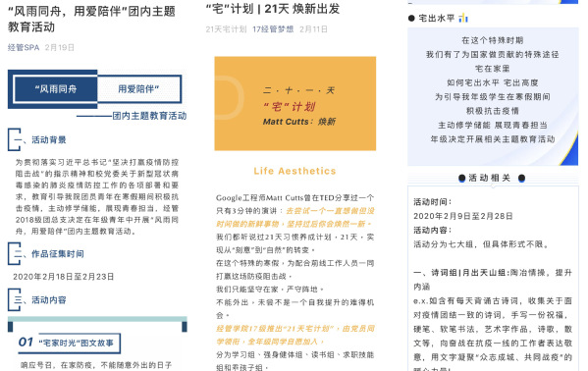Click the 21天宅计划 author label
This screenshot has width=588, height=371.
226,29
